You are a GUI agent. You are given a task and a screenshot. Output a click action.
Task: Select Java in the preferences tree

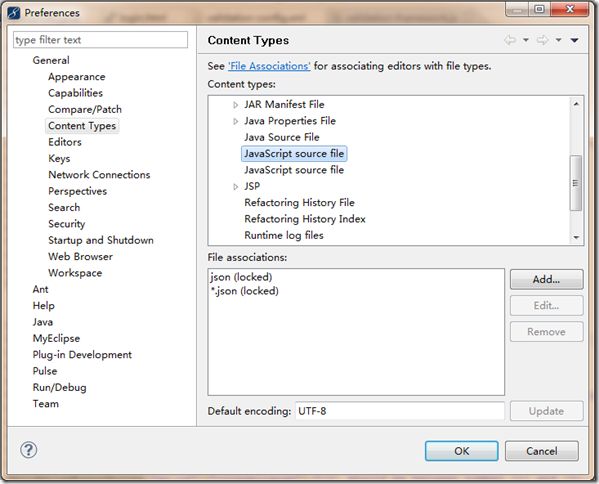point(42,322)
